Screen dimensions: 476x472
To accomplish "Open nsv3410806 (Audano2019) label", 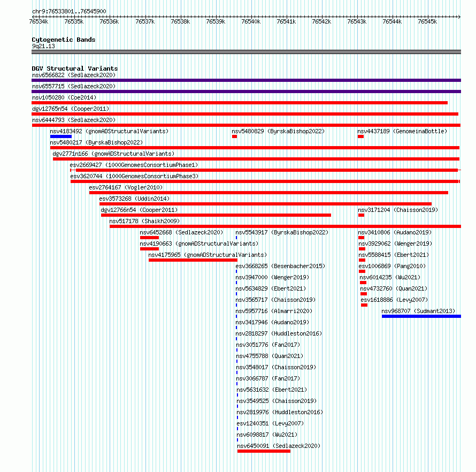I will point(395,232).
